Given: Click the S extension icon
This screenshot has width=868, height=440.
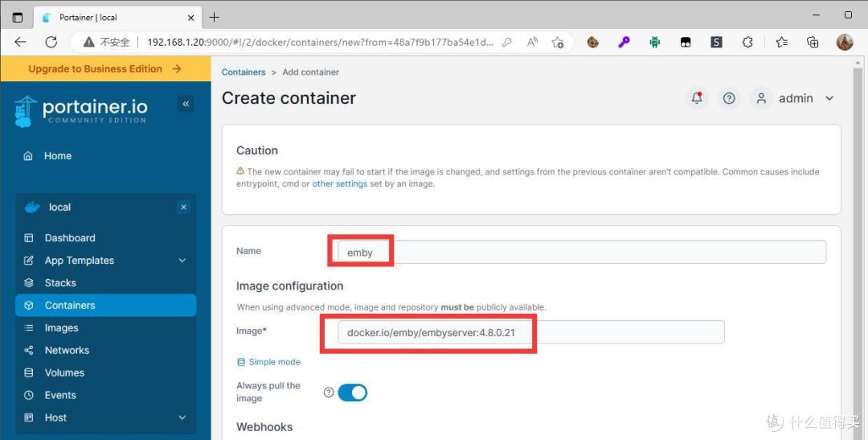Looking at the screenshot, I should pos(716,42).
